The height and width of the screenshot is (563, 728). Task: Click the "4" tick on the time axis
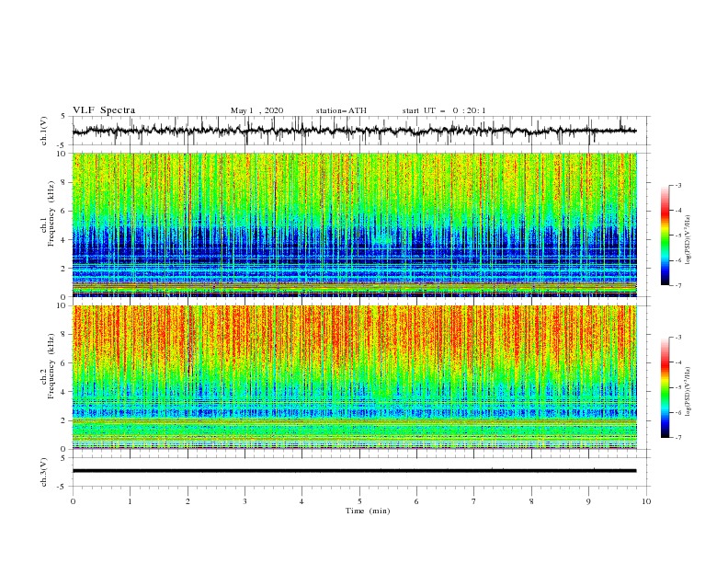tap(301, 501)
